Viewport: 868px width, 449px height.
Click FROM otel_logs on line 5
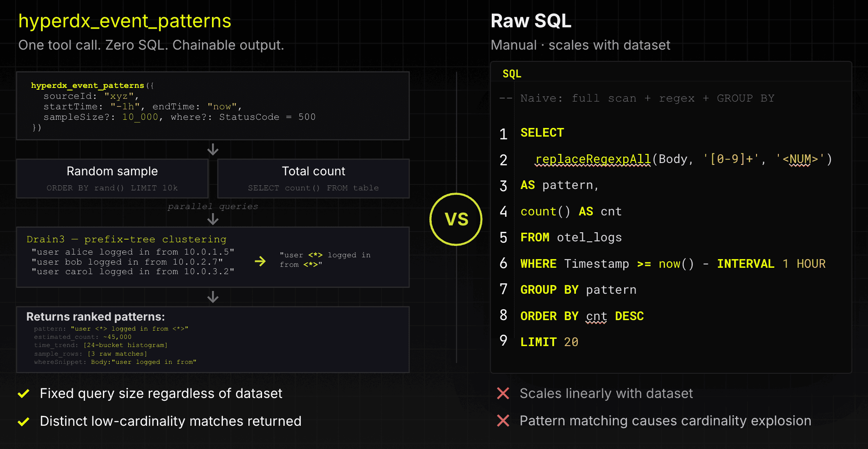tap(571, 238)
